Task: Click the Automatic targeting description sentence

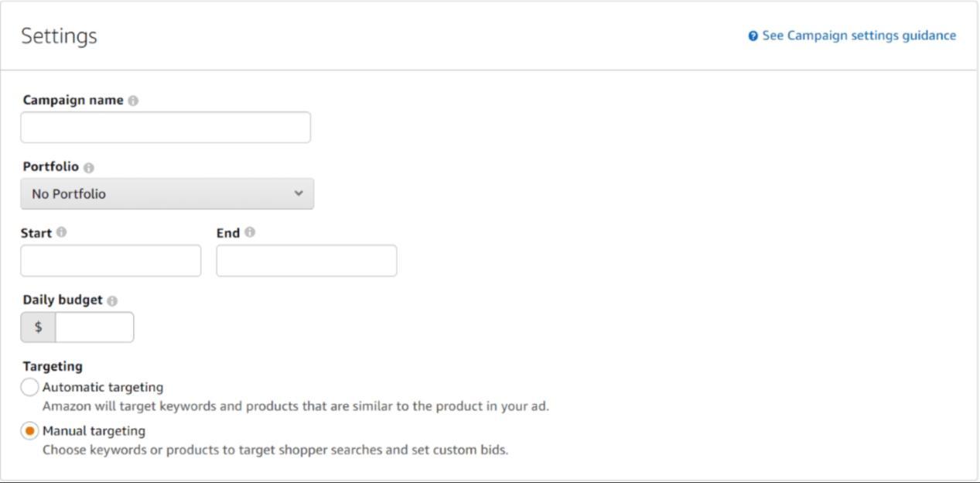Action: [x=295, y=406]
